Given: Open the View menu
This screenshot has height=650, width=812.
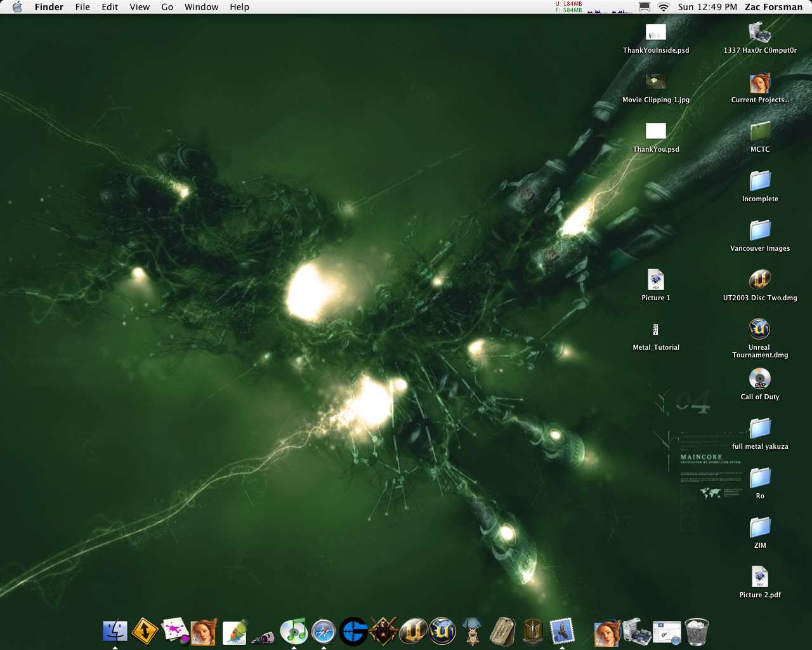Looking at the screenshot, I should point(140,7).
